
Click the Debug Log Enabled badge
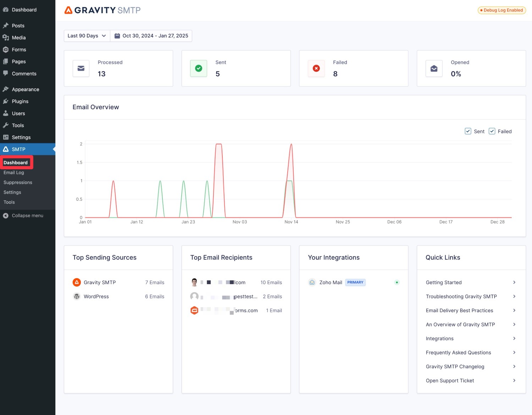(x=501, y=10)
